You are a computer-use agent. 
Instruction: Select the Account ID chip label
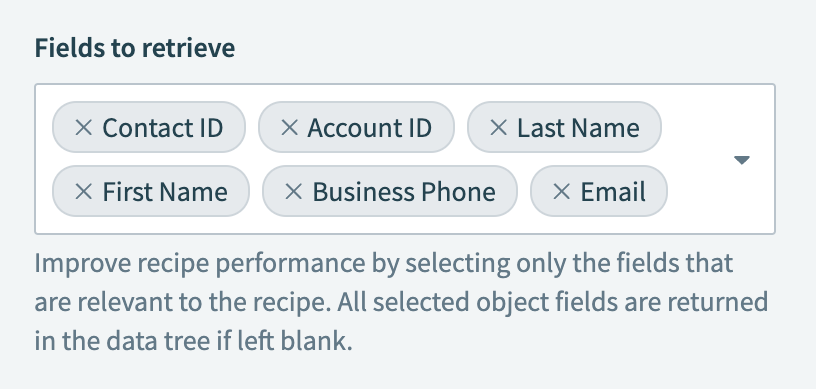(369, 128)
